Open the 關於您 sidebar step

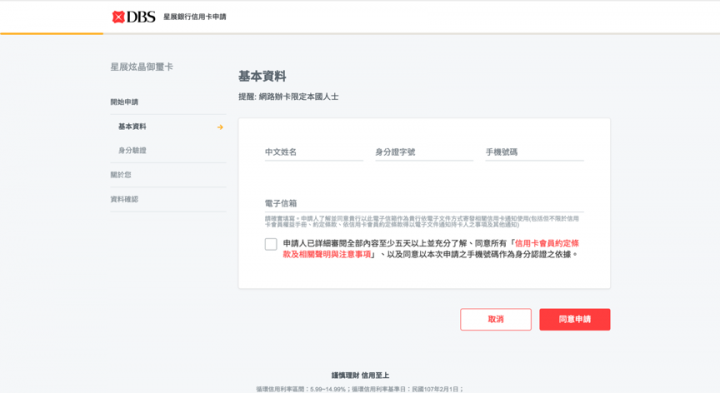click(x=121, y=175)
